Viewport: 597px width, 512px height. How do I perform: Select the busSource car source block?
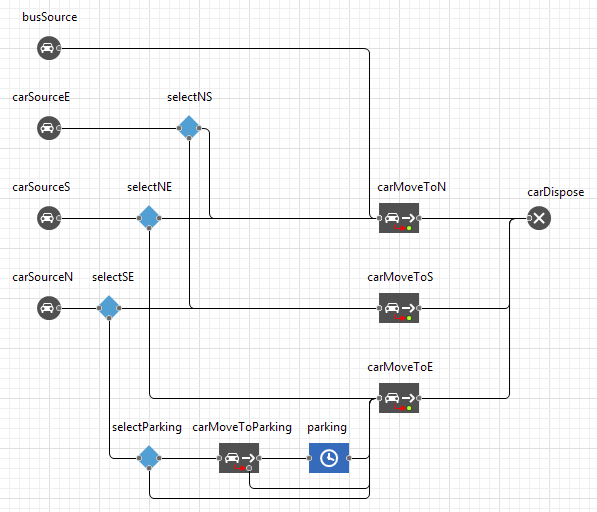49,48
